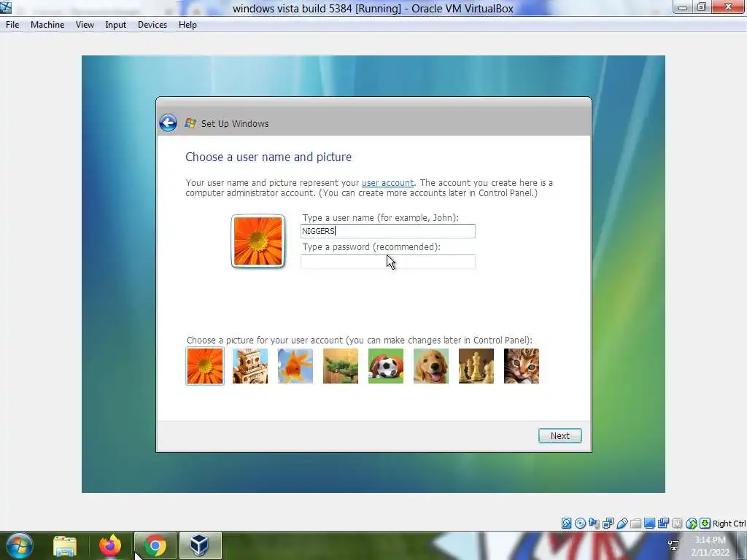This screenshot has width=747, height=560.
Task: Restore down the VirtualBox window
Action: (701, 7)
